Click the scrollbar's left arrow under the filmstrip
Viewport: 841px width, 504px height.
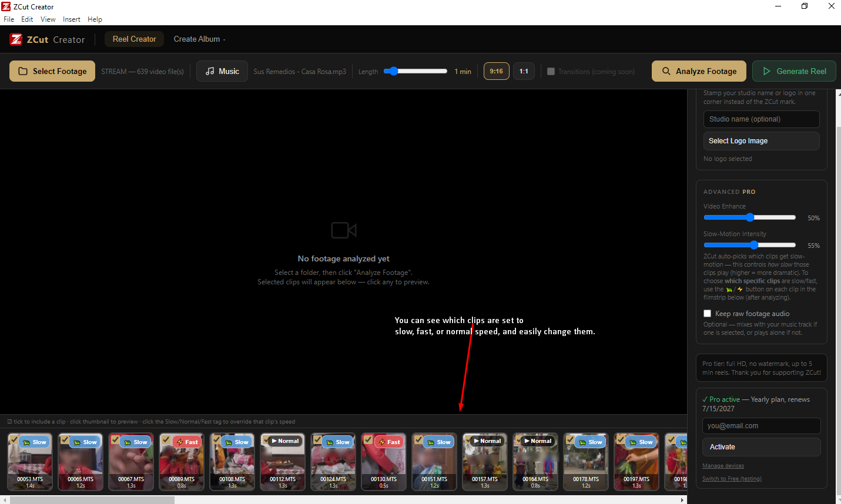pyautogui.click(x=5, y=500)
